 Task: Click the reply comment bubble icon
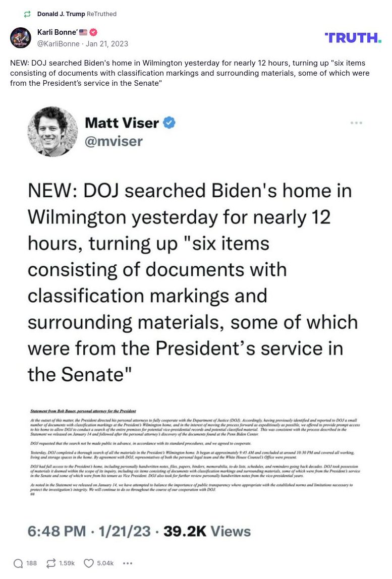coord(19,563)
